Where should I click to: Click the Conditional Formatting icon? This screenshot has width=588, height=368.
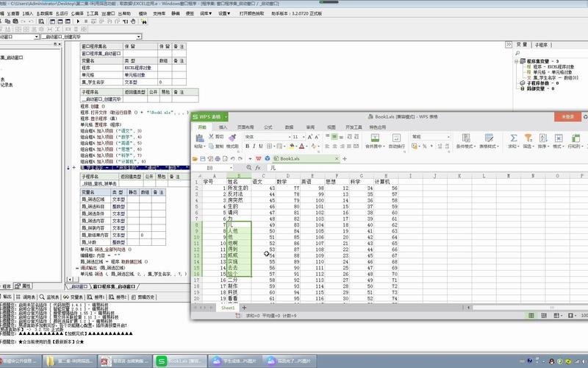(466, 138)
